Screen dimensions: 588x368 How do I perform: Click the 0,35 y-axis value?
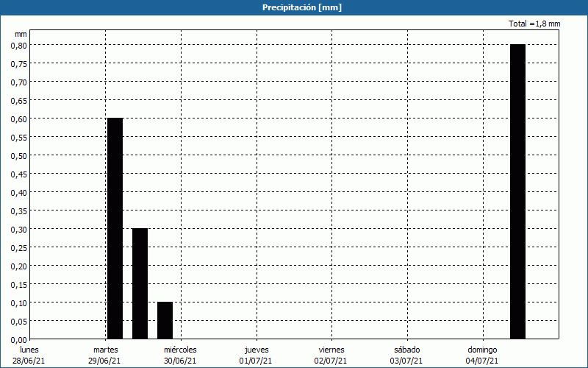19,211
